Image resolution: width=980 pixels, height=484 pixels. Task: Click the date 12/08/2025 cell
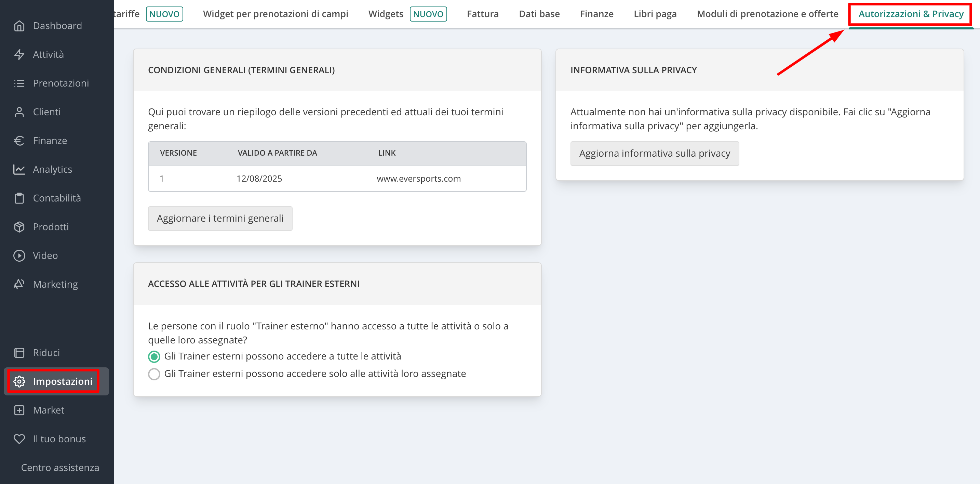(x=259, y=179)
